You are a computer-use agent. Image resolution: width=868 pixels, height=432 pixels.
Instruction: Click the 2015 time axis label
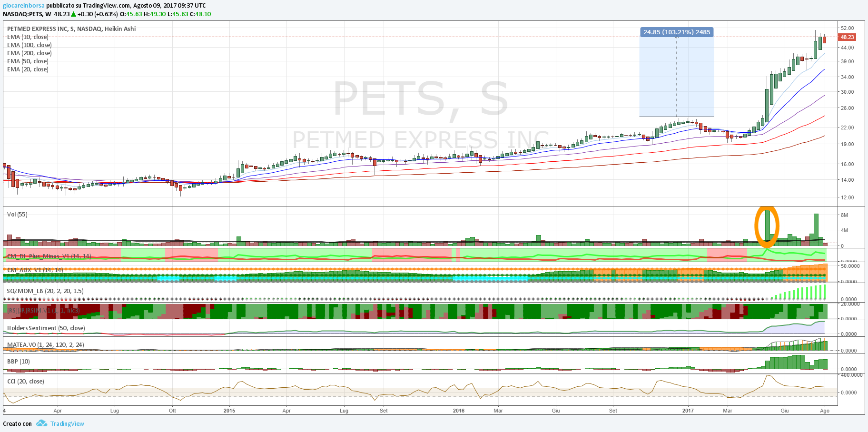pos(229,411)
